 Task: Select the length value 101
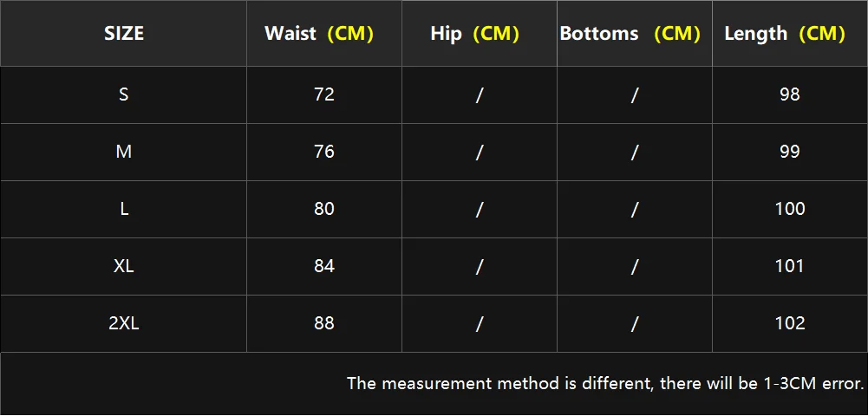click(x=790, y=266)
